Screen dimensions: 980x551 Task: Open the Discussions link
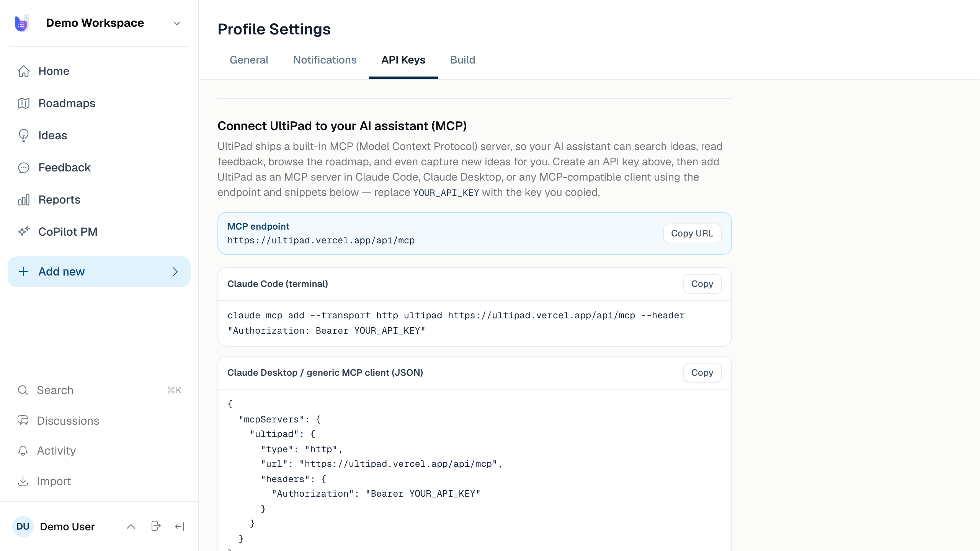click(68, 421)
